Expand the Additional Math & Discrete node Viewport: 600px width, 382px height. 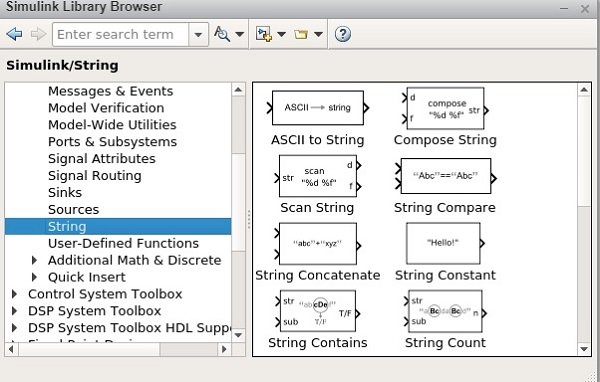pos(34,260)
